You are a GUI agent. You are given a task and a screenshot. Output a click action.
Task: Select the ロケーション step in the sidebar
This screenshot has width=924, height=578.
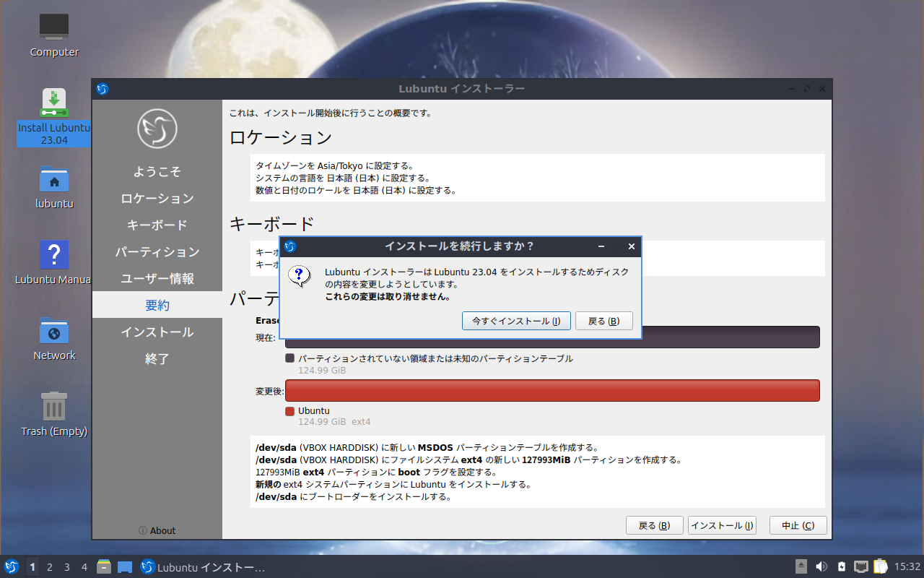[x=157, y=199]
